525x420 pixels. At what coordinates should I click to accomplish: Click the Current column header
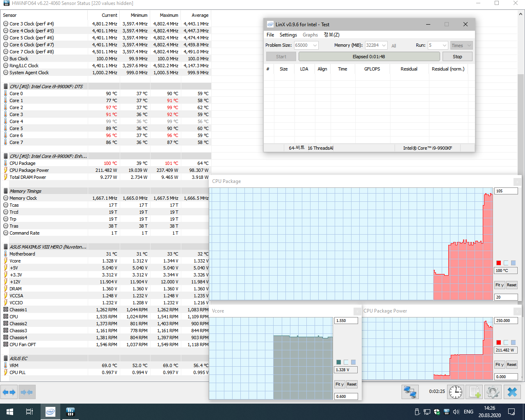coord(103,15)
